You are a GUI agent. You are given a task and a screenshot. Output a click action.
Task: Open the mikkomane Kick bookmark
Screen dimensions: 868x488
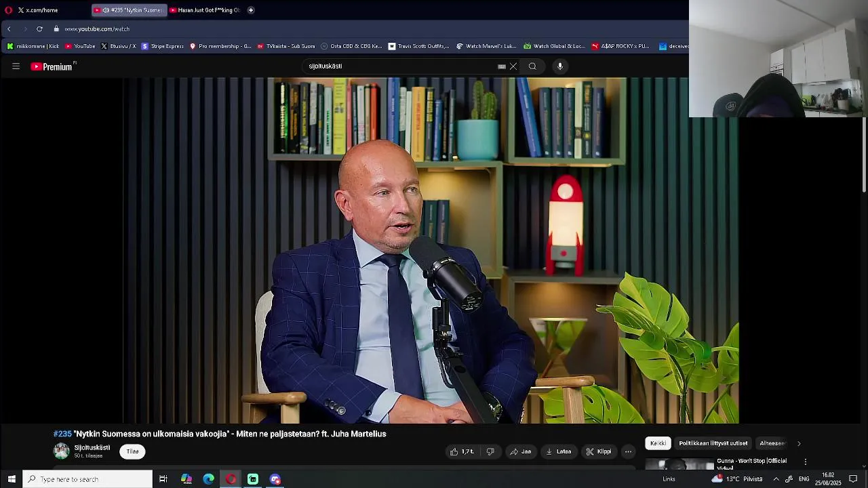click(33, 46)
